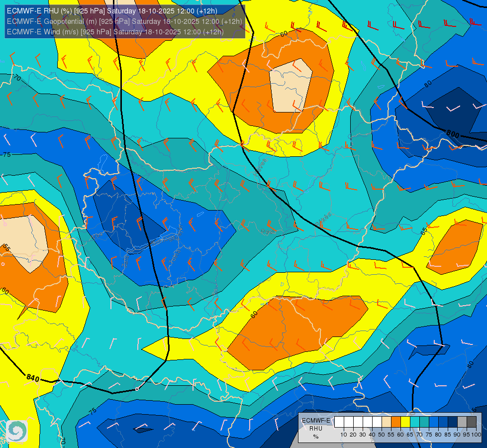The width and height of the screenshot is (487, 448).
Task: Click the "85" value on the legend scale
Action: click(448, 435)
